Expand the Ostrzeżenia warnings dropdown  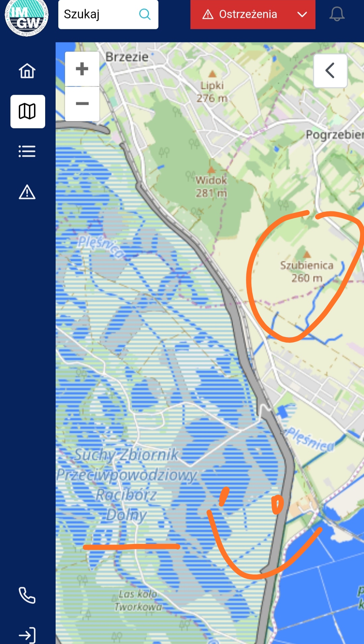(253, 14)
